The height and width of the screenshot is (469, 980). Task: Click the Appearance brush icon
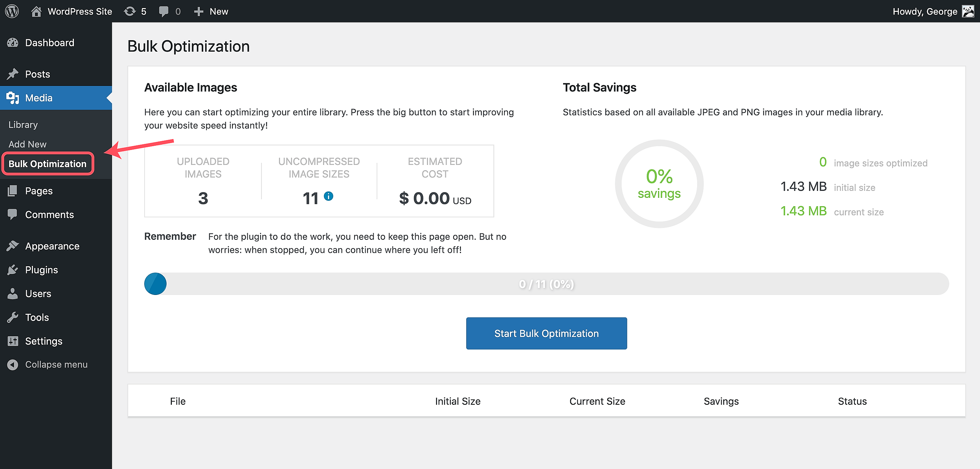pos(13,246)
